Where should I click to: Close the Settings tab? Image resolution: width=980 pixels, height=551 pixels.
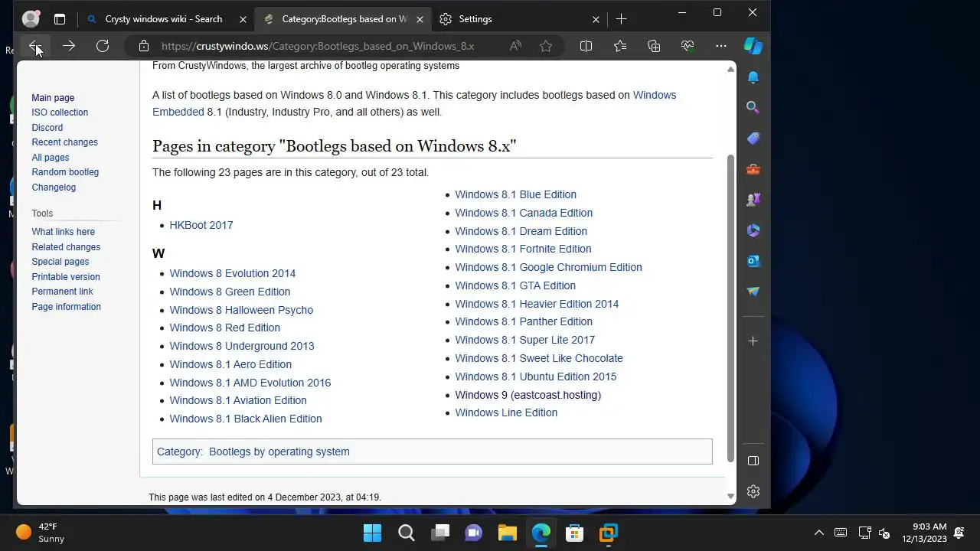pos(596,19)
